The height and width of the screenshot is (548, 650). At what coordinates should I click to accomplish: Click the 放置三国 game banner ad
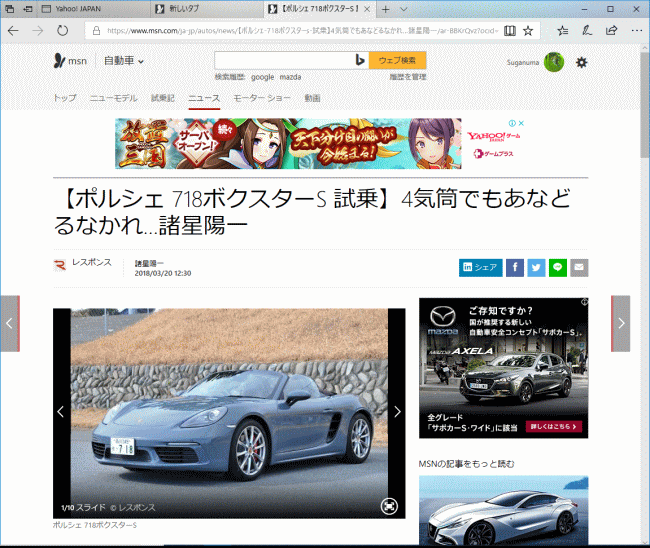288,143
